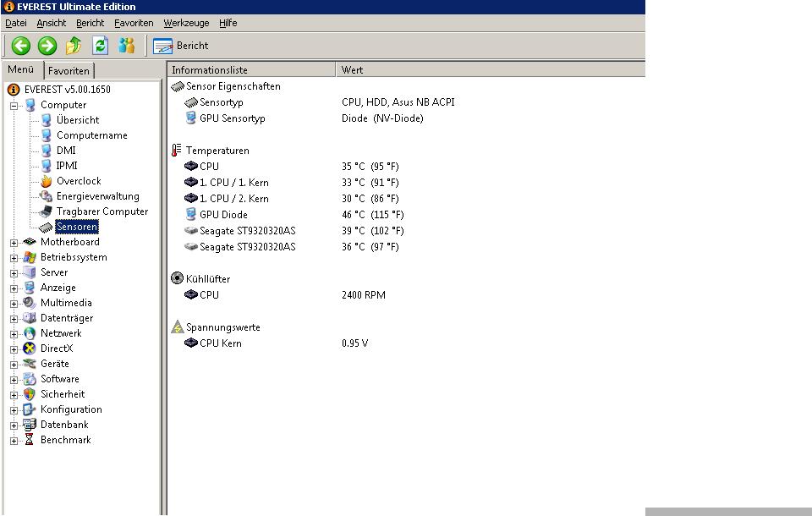Click the Sicherheit shield icon
The height and width of the screenshot is (516, 812).
pyautogui.click(x=30, y=394)
